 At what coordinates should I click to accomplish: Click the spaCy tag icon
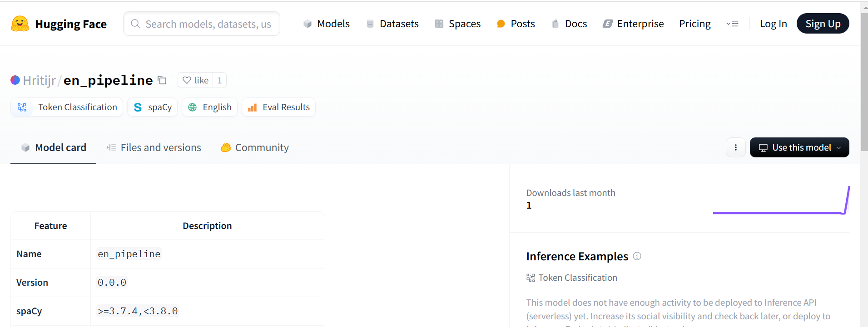click(x=138, y=107)
